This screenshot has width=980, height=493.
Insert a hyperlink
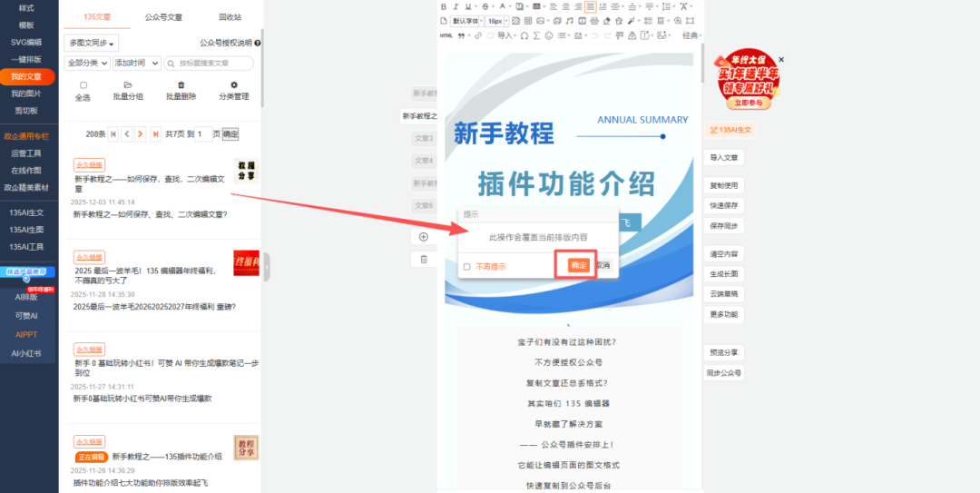(x=478, y=35)
